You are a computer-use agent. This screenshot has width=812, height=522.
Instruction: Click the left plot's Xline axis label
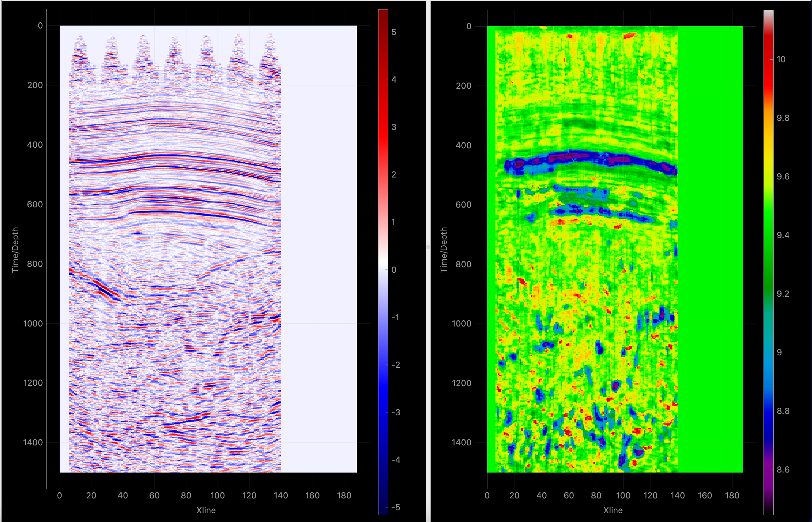tap(206, 510)
